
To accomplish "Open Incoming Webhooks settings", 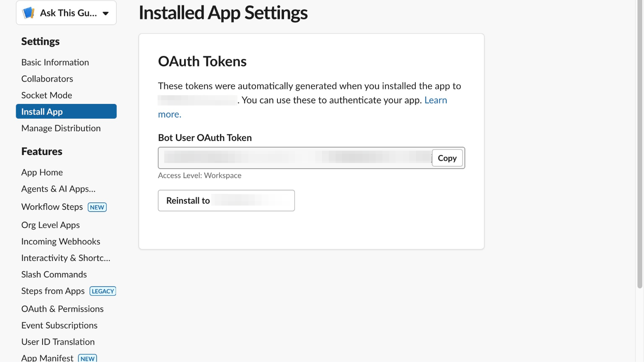I will pos(61,242).
